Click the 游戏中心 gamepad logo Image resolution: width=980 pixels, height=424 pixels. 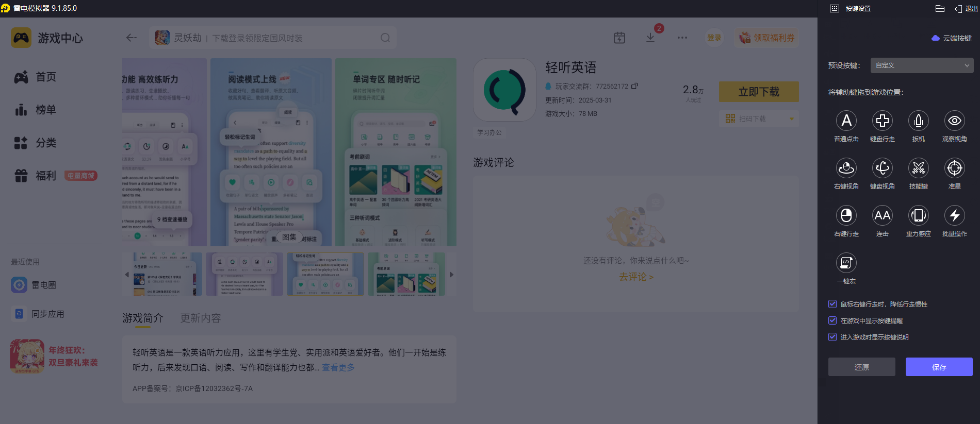(x=21, y=38)
